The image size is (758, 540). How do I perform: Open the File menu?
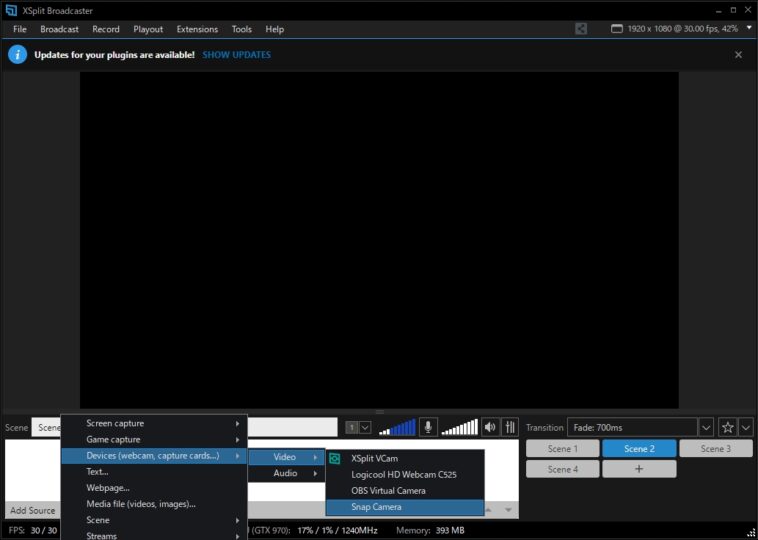click(x=20, y=29)
